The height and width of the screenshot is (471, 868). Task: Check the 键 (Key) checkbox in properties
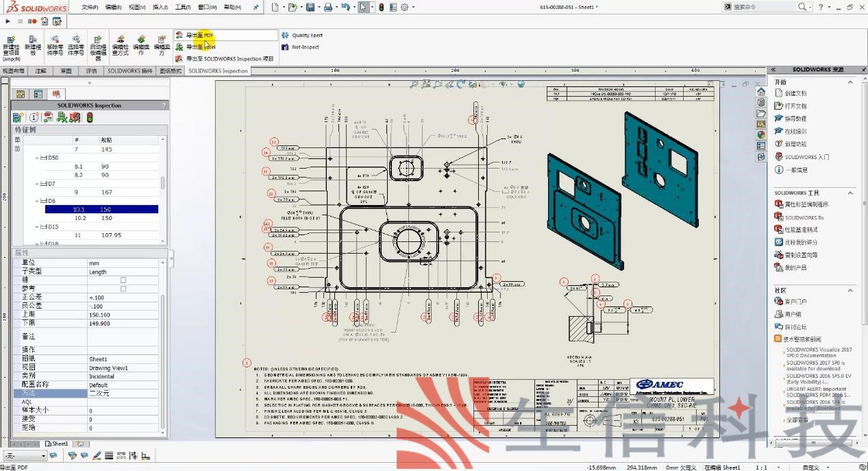pyautogui.click(x=123, y=280)
